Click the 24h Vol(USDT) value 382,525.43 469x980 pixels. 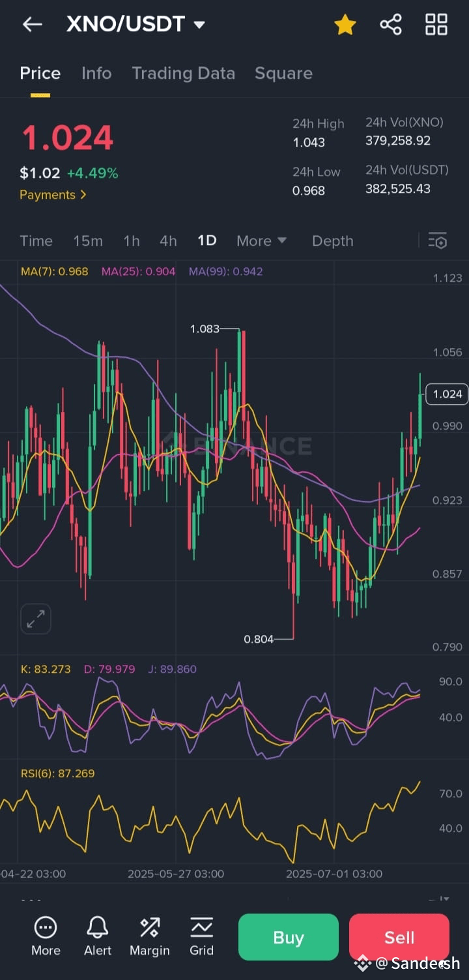(398, 188)
